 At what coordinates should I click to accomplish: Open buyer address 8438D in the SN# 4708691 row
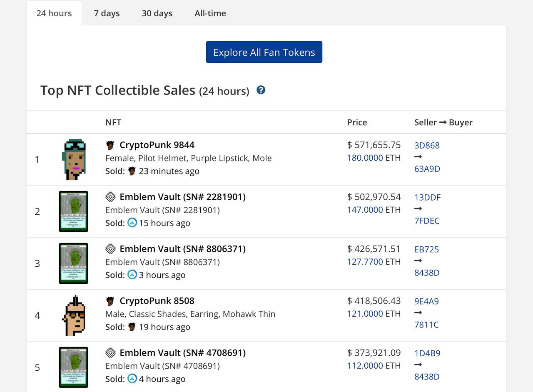[x=427, y=377]
